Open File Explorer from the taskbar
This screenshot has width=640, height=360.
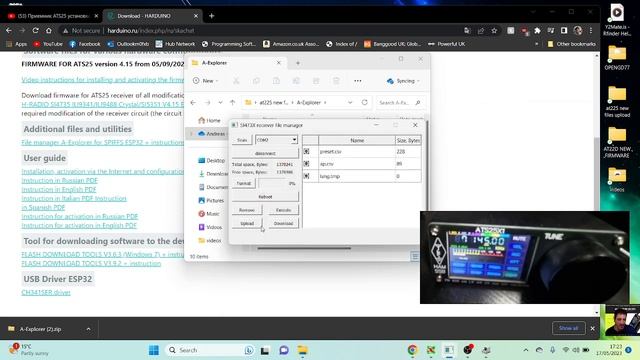[x=302, y=350]
